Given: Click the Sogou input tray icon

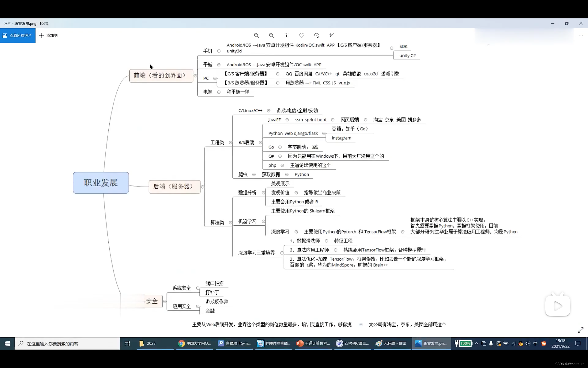Looking at the screenshot, I should [x=544, y=343].
